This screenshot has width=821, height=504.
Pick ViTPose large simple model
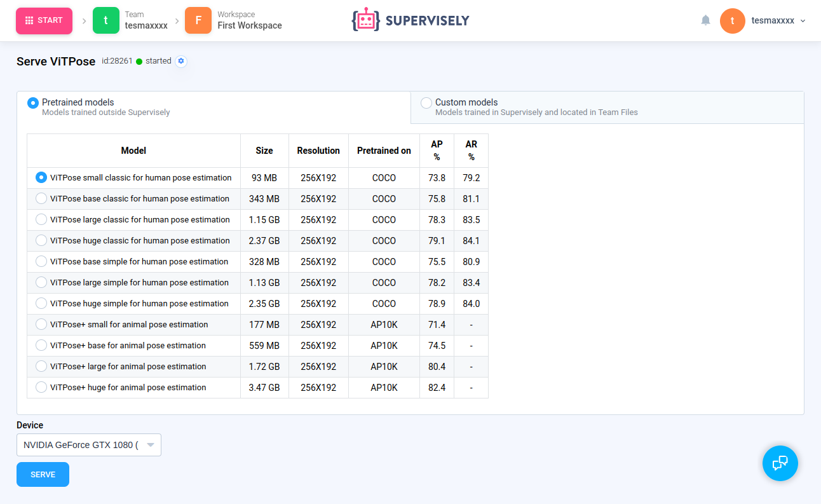coord(41,282)
